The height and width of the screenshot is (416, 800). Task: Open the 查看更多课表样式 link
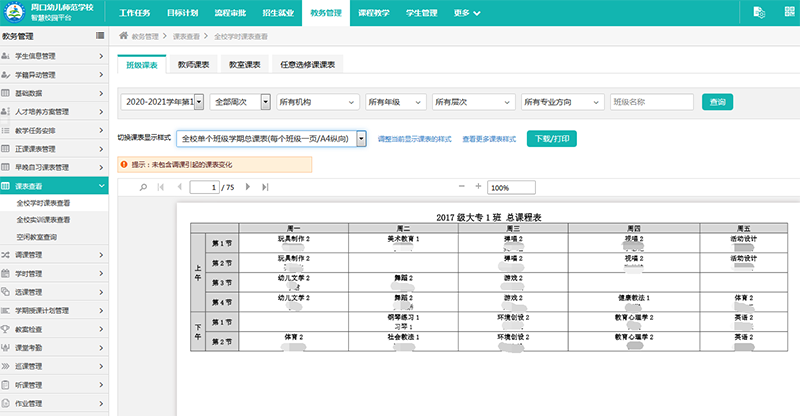pos(490,139)
